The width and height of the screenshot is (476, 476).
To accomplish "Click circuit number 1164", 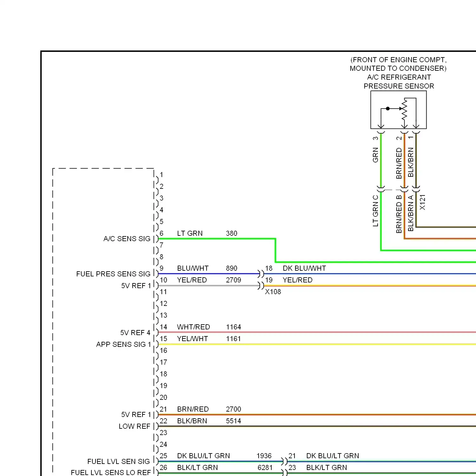I will 234,327.
